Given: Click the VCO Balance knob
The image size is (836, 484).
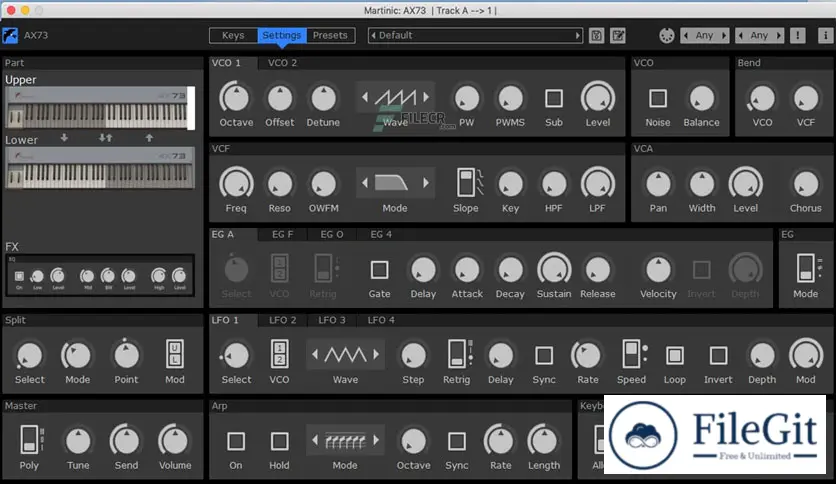Looking at the screenshot, I should pos(702,98).
